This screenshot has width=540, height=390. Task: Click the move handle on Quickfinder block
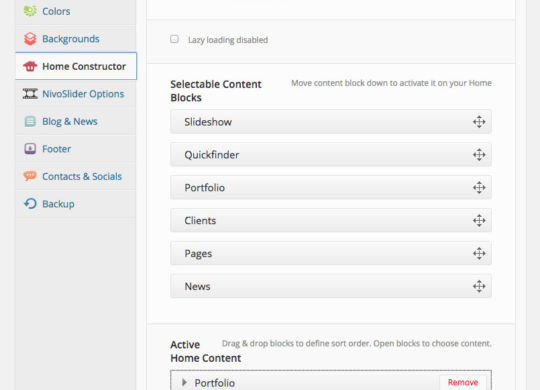point(479,155)
